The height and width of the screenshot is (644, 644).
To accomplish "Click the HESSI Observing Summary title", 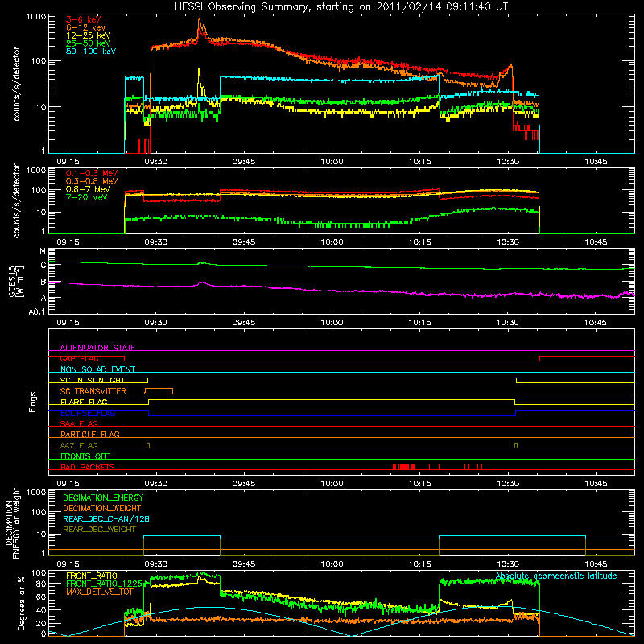I will [341, 7].
